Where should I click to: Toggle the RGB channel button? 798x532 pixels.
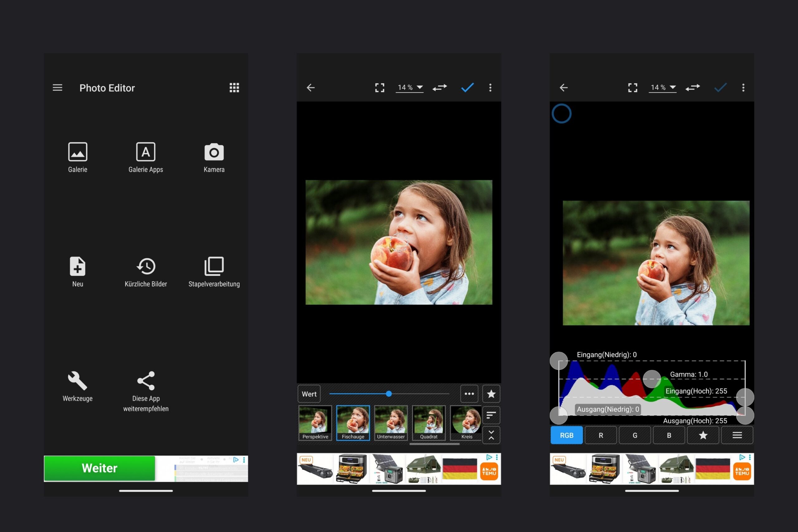click(567, 435)
